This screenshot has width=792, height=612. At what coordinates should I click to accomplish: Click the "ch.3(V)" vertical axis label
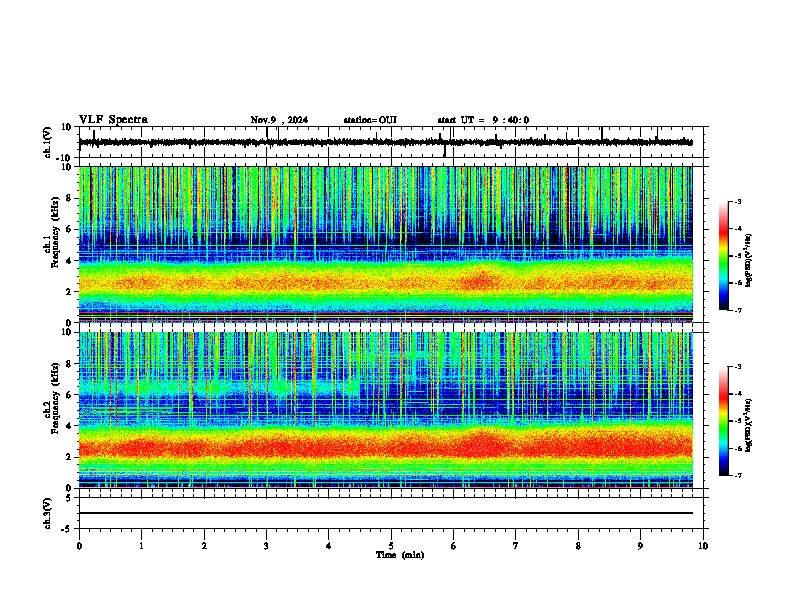tap(48, 514)
